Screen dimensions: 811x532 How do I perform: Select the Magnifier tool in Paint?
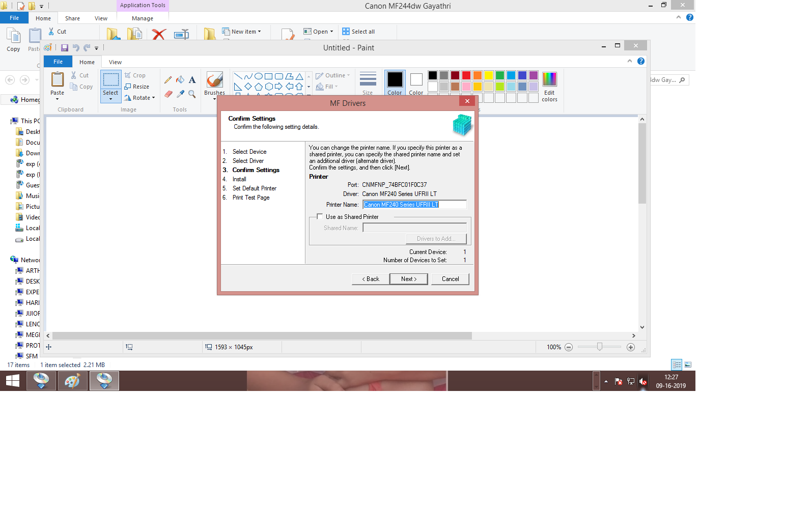[192, 94]
